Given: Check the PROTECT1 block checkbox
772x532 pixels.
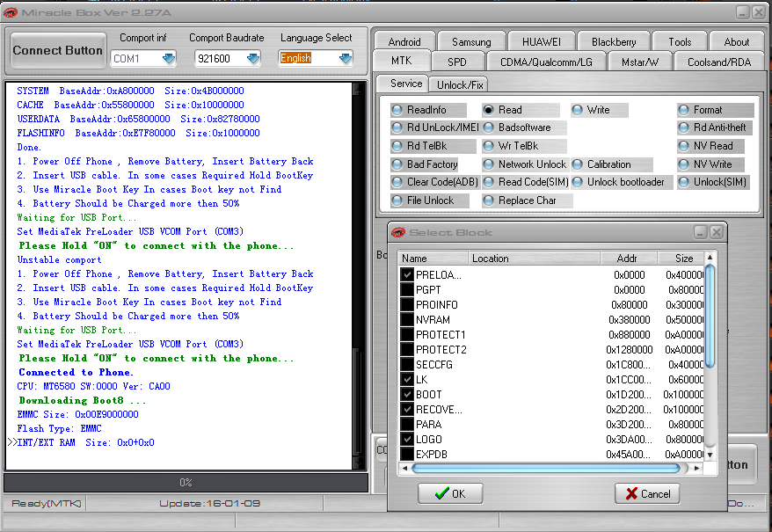Looking at the screenshot, I should tap(407, 334).
